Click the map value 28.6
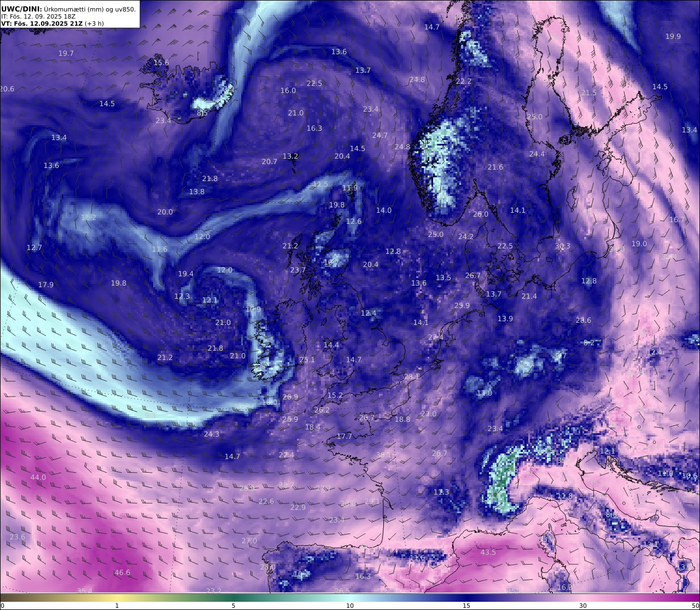Viewport: 700px width, 610px height. (x=584, y=321)
